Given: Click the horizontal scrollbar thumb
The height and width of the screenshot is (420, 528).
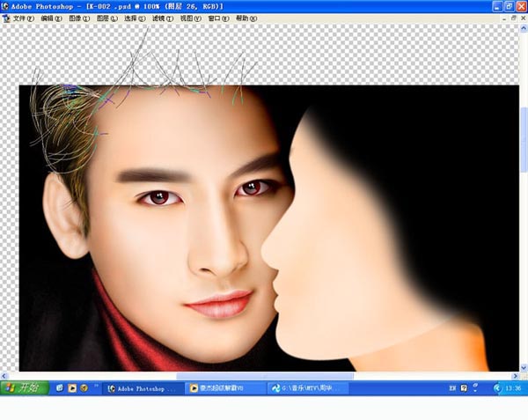Looking at the screenshot, I should (x=265, y=376).
